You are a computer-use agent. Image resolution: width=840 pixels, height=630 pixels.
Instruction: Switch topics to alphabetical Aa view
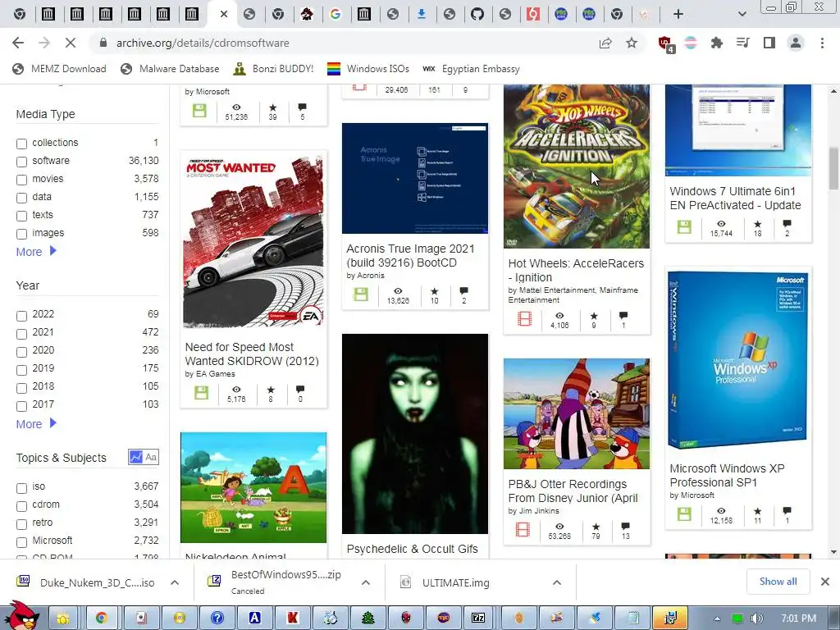[x=151, y=457]
